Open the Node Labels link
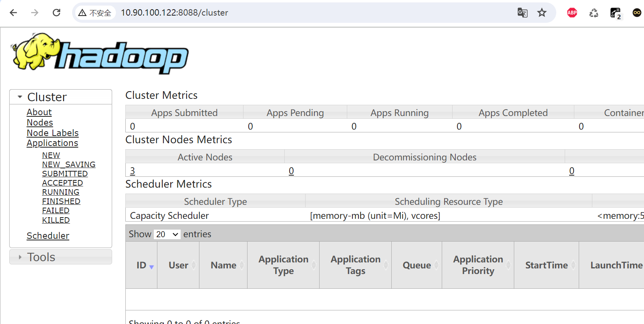The height and width of the screenshot is (324, 644). (x=53, y=133)
